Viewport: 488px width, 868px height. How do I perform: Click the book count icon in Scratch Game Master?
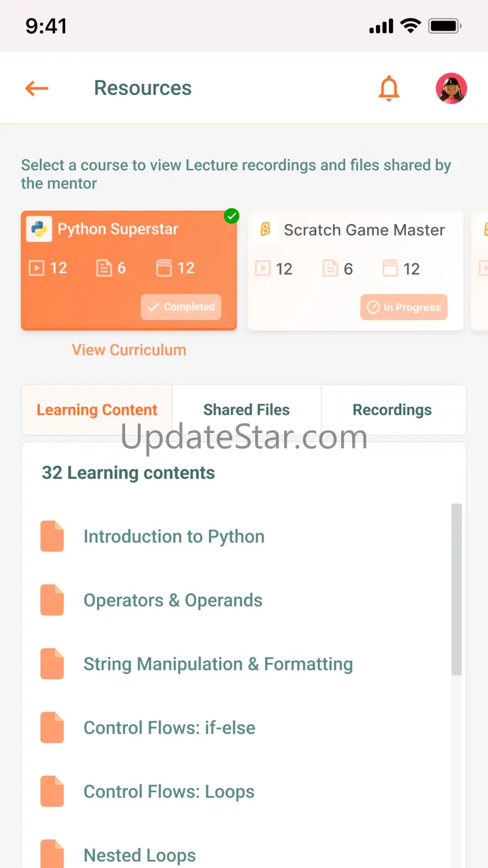[x=390, y=269]
